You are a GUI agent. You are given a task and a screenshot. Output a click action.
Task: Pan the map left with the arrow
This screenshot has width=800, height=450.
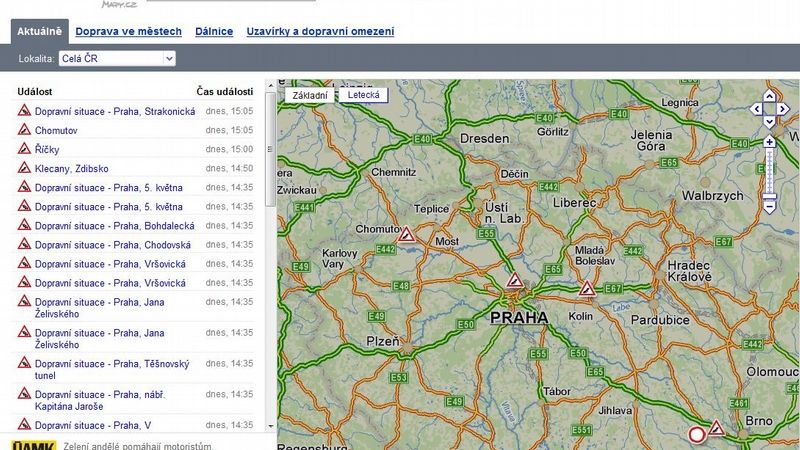[x=757, y=110]
